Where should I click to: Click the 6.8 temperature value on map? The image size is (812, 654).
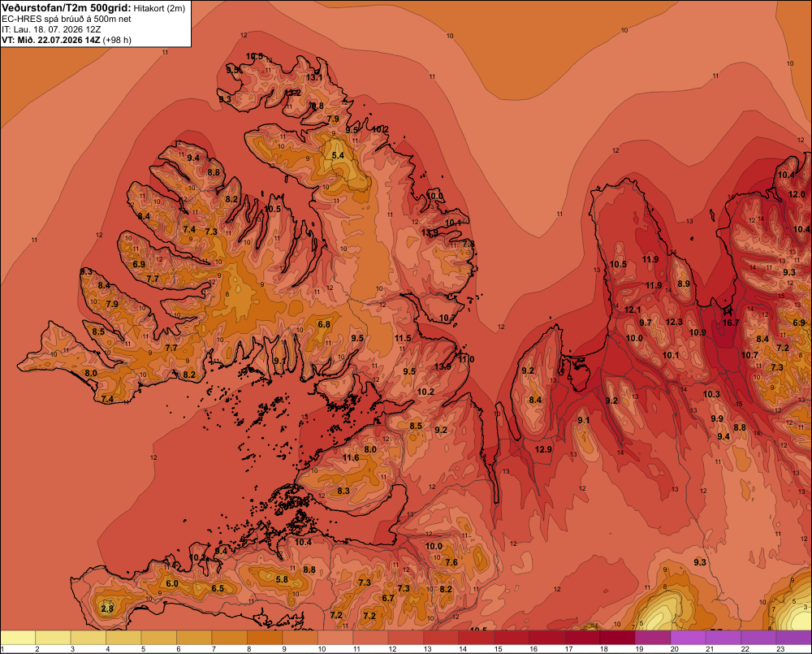(324, 324)
